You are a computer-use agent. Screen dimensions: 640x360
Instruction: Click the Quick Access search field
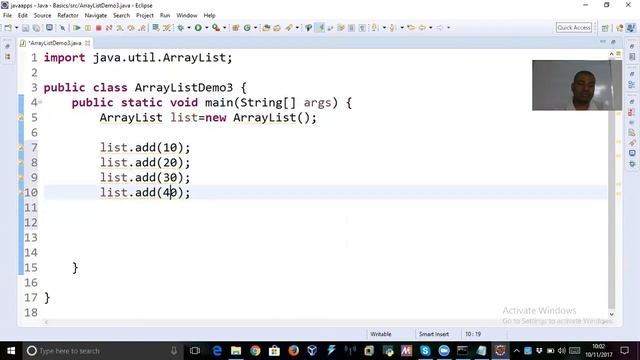573,28
